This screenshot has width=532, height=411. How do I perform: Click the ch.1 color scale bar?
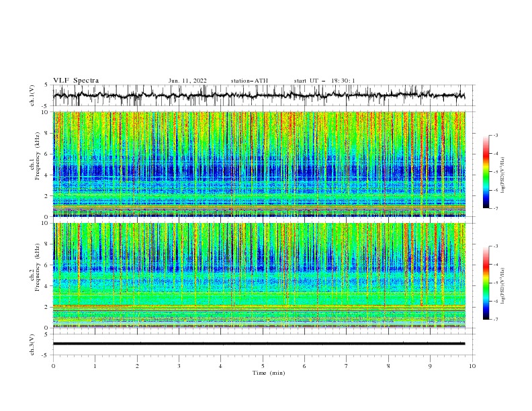(x=486, y=172)
